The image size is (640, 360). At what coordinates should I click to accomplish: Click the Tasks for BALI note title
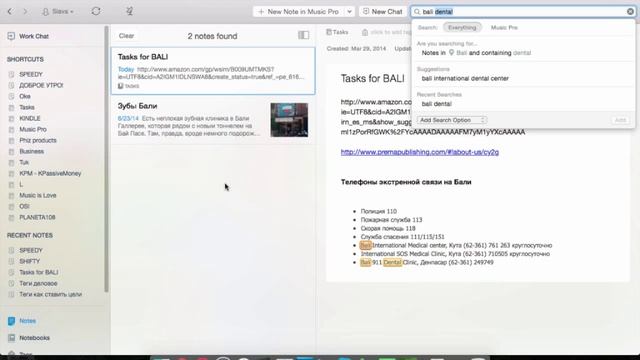coord(372,78)
